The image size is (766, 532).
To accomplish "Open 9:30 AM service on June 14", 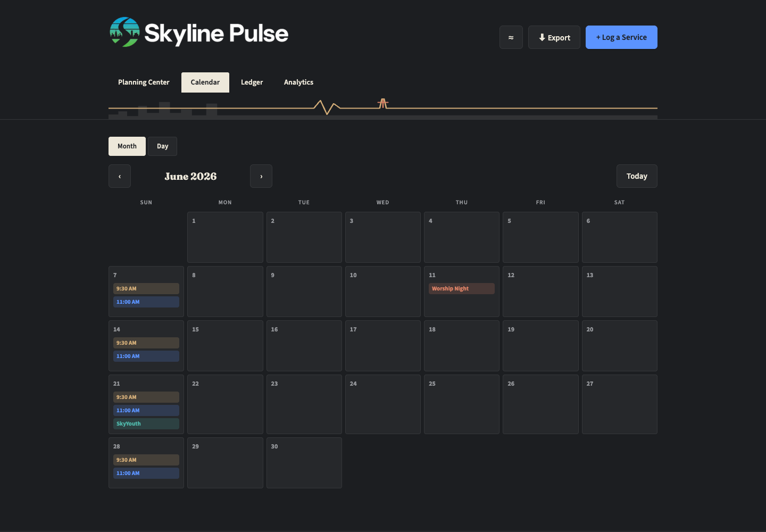I will point(146,343).
